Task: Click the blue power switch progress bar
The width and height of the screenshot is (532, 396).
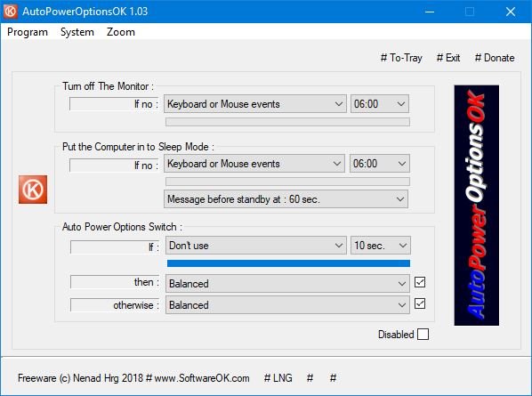Action: pyautogui.click(x=288, y=263)
